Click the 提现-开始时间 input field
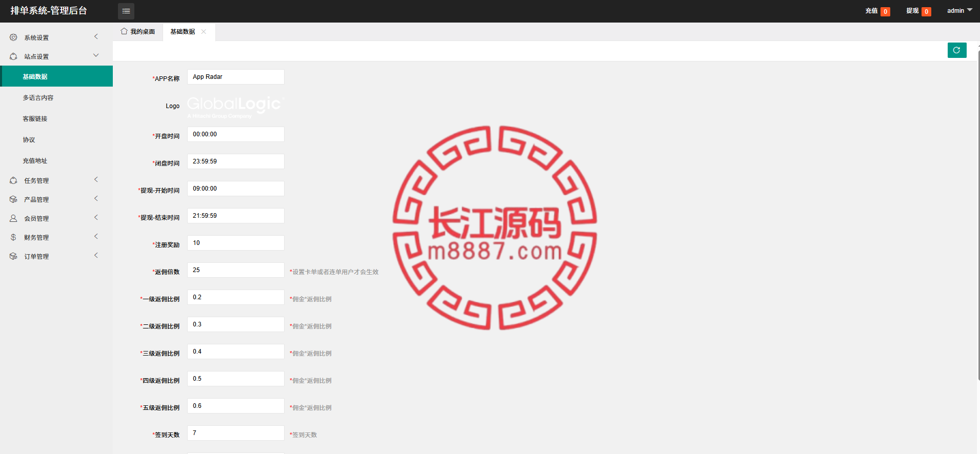 point(236,189)
